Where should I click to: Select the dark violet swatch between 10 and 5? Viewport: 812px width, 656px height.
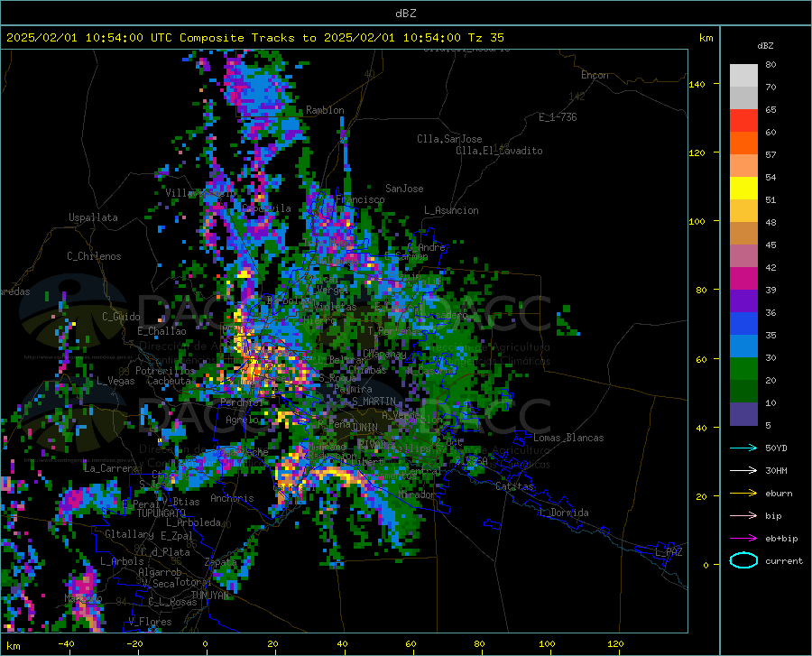pos(743,414)
